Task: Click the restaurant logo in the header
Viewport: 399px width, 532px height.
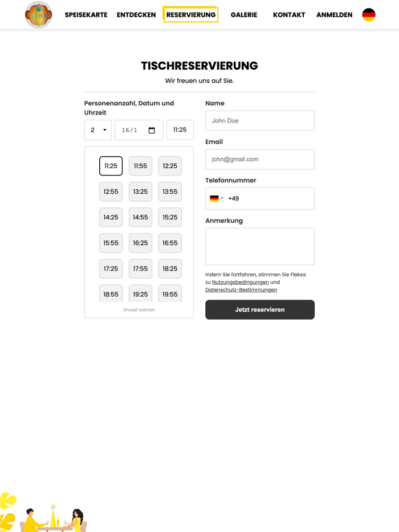Action: 38,15
